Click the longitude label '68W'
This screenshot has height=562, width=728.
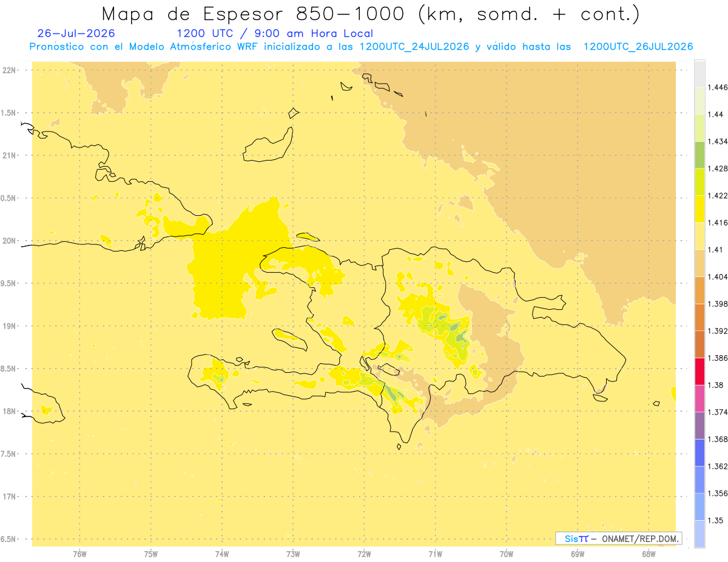pos(649,554)
